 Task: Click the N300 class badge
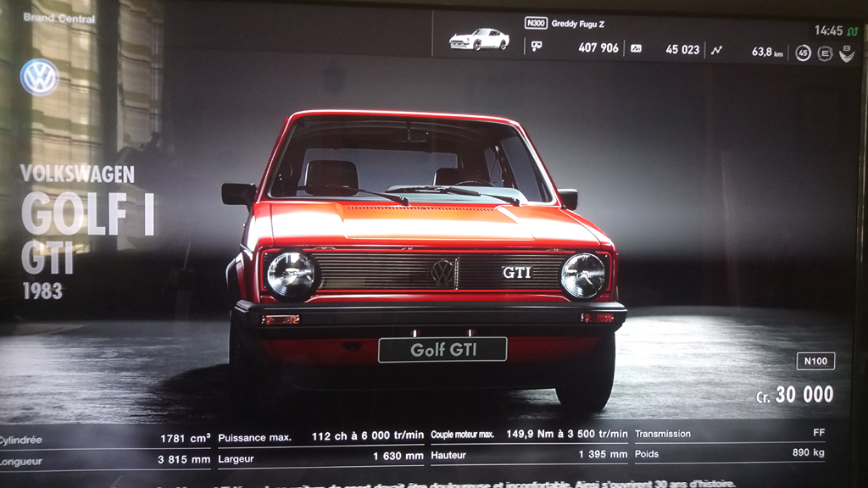pyautogui.click(x=536, y=23)
